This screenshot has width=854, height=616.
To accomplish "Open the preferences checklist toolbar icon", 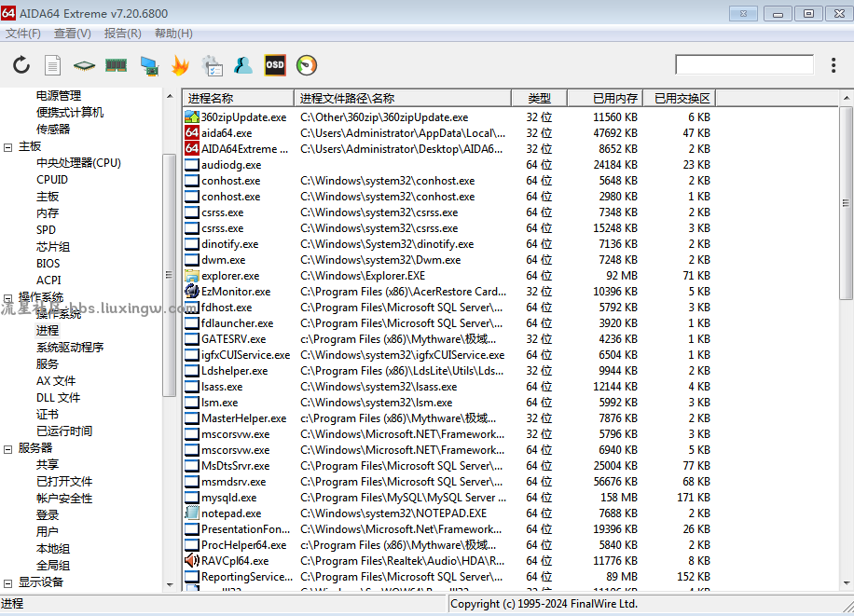I will (212, 65).
